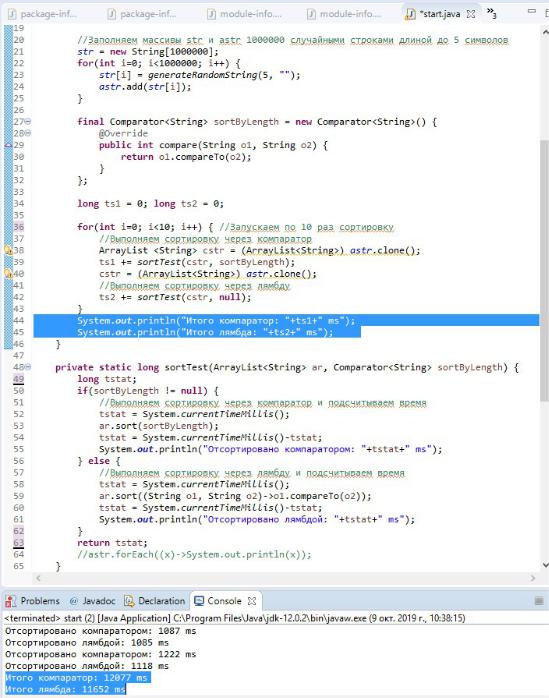
Task: Open the Declaration view tab
Action: 155,601
